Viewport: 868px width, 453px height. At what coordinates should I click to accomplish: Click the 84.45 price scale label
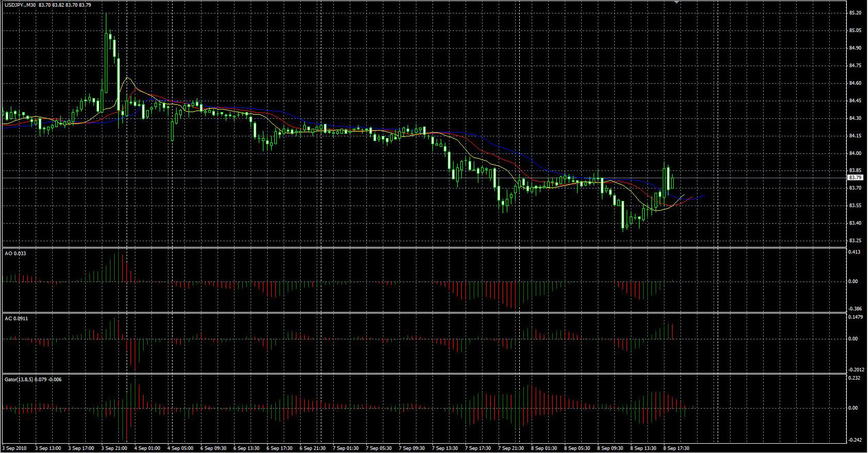coord(855,101)
